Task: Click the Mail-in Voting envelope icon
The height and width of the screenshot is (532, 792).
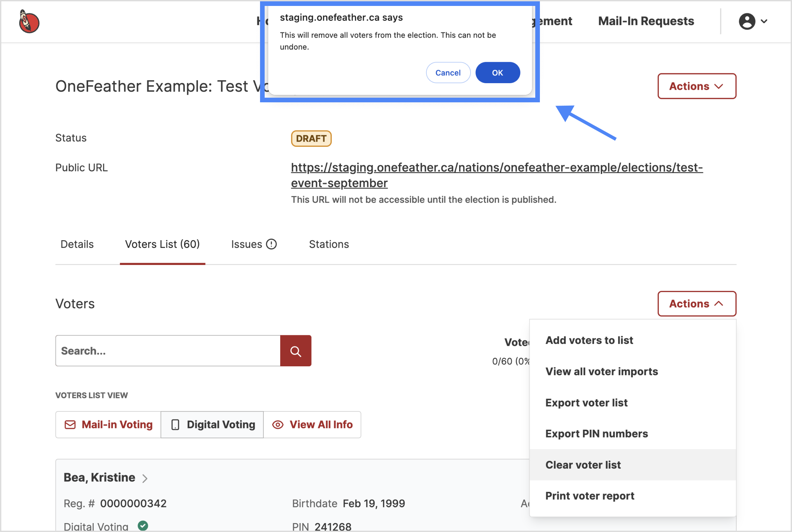Action: tap(70, 425)
